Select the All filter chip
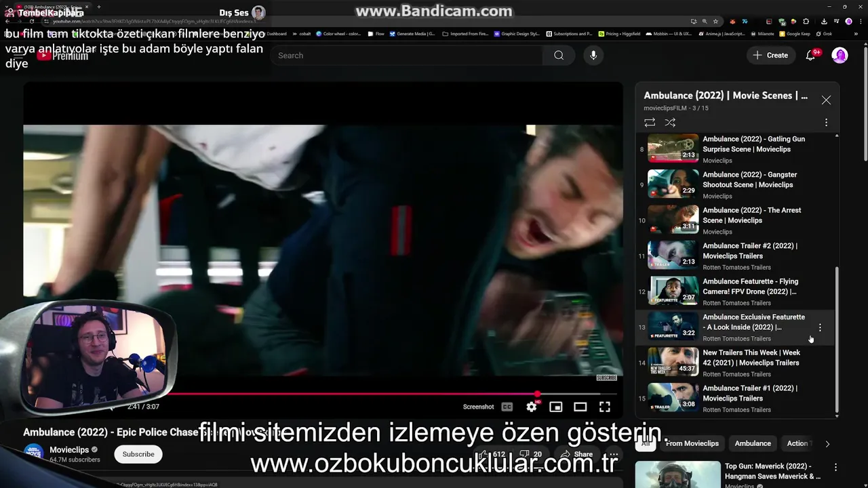The image size is (868, 488). click(647, 443)
